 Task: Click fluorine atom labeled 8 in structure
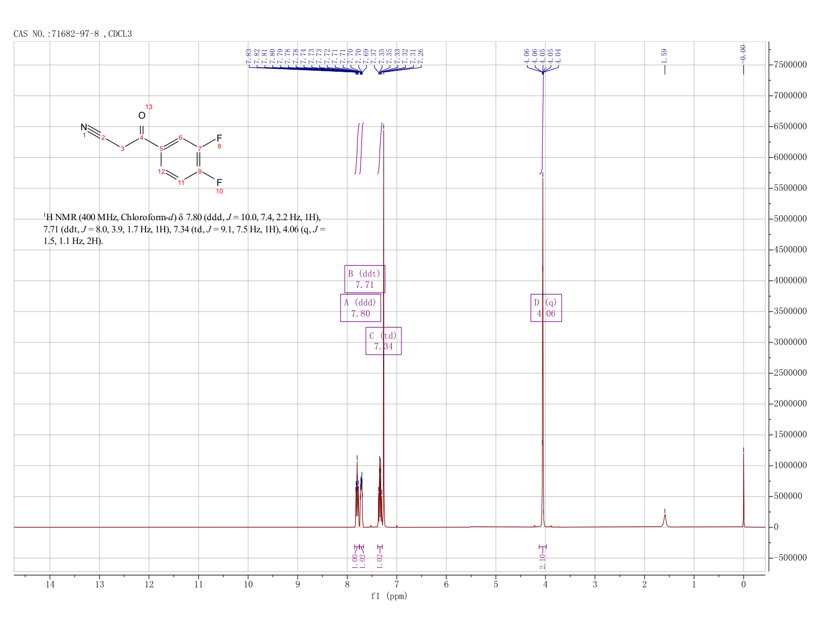pyautogui.click(x=219, y=138)
